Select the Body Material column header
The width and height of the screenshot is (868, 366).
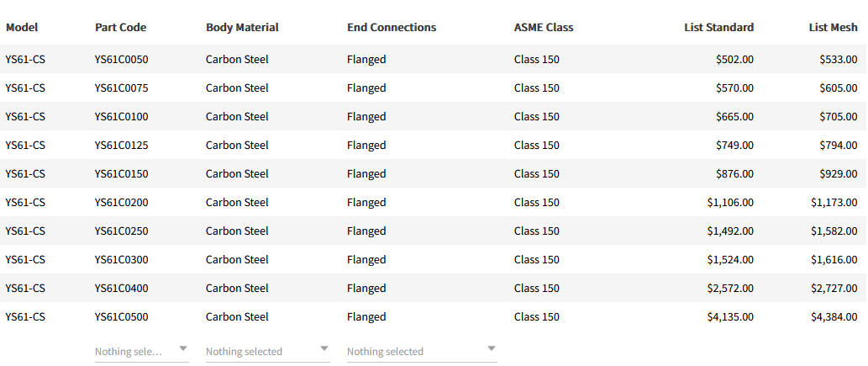tap(242, 27)
